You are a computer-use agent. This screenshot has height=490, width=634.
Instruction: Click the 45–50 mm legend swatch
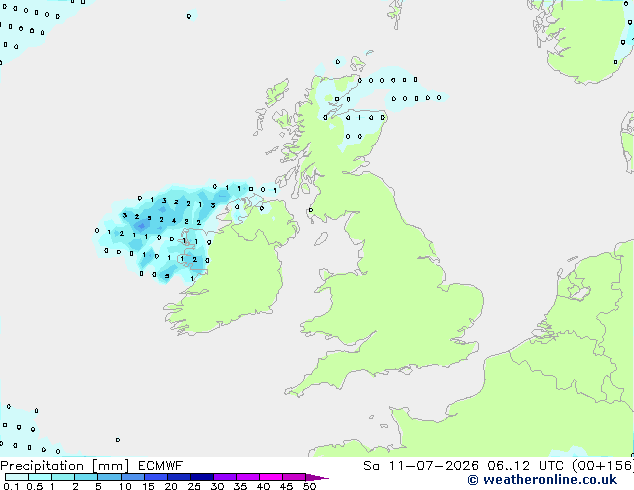click(294, 477)
